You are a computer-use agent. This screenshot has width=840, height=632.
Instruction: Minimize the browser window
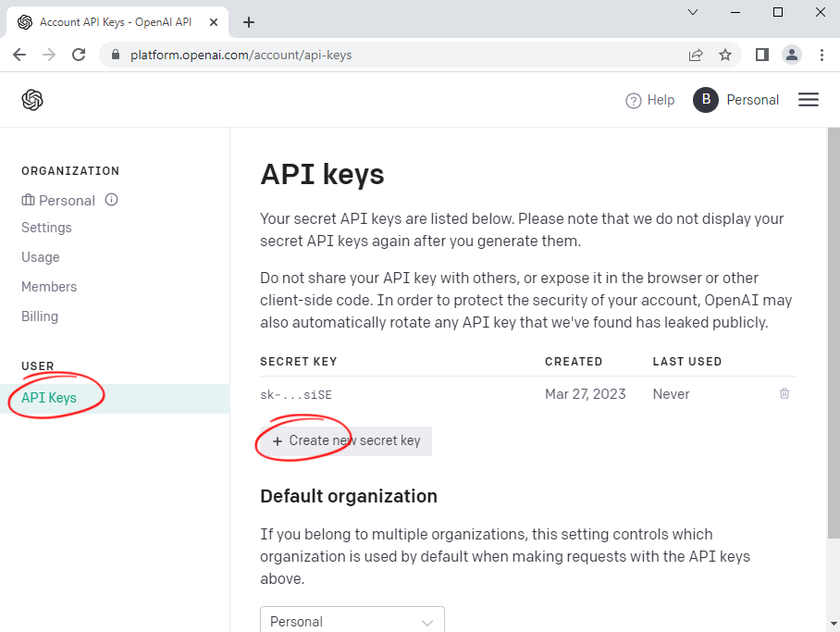pyautogui.click(x=735, y=12)
